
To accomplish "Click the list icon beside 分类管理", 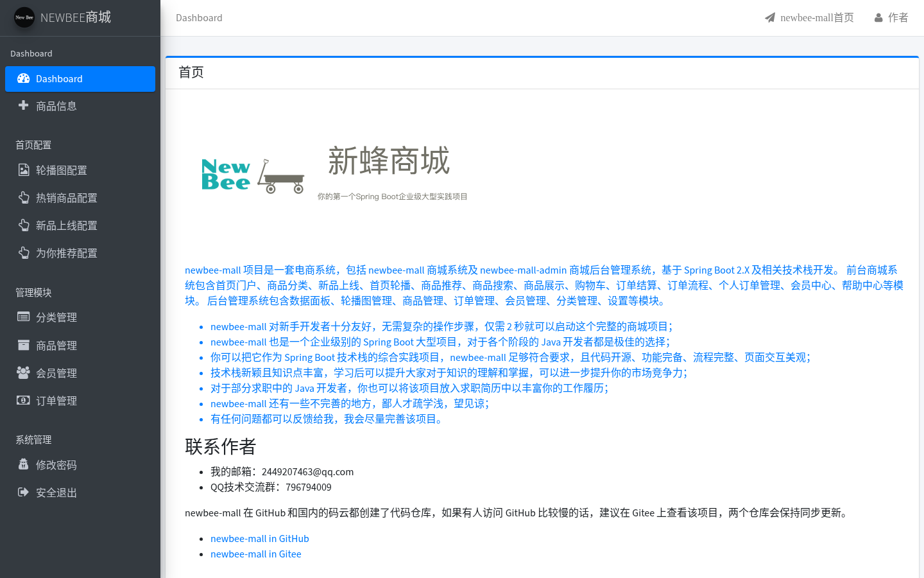I will [x=24, y=317].
